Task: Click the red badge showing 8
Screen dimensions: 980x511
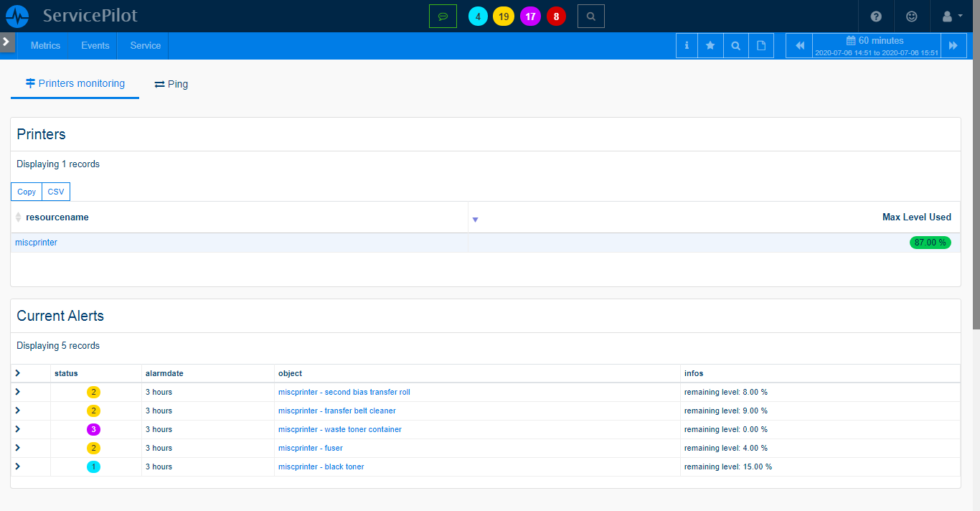Action: point(556,17)
